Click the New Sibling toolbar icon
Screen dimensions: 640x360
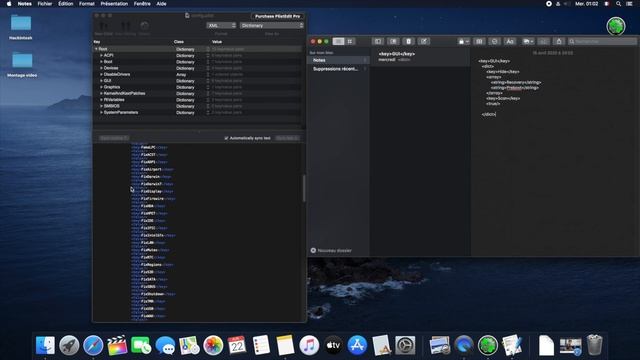(x=125, y=28)
